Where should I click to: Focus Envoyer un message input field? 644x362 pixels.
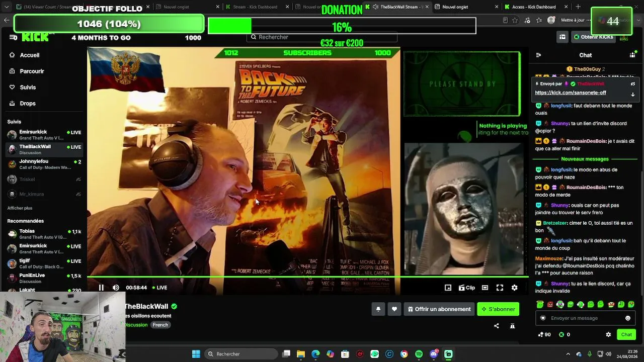click(585, 318)
